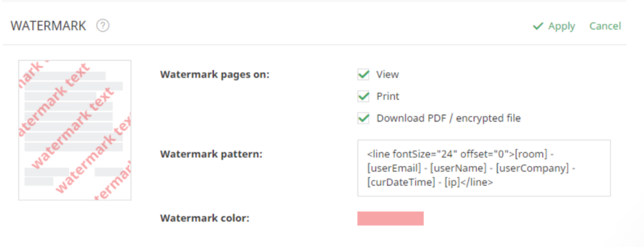The width and height of the screenshot is (644, 247).
Task: Click the WATERMARK section heading
Action: pyautogui.click(x=48, y=26)
